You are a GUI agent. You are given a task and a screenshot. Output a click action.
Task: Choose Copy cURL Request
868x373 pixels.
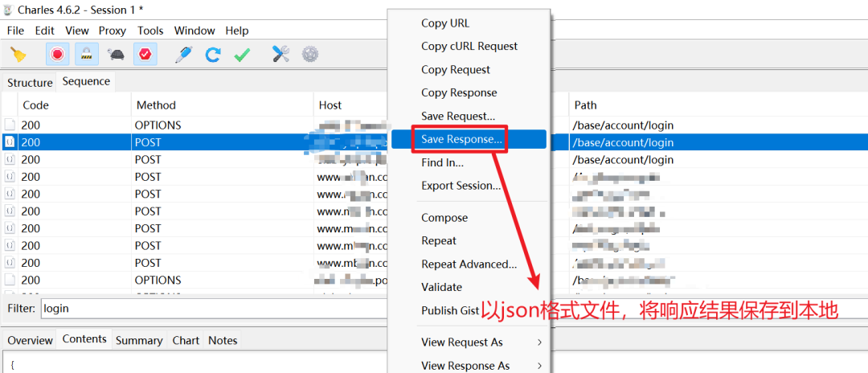pyautogui.click(x=469, y=47)
